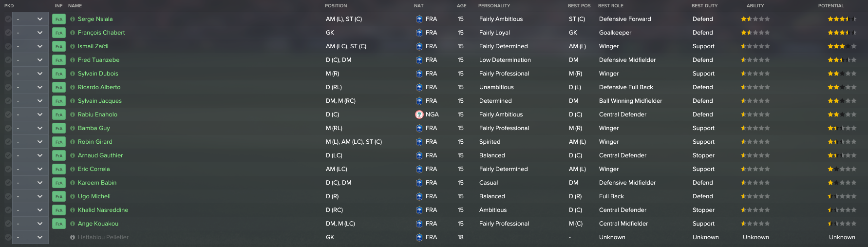Open the pick dropdown for Khalid Nasreddine
Viewport: 868px width, 247px height.
[x=30, y=210]
